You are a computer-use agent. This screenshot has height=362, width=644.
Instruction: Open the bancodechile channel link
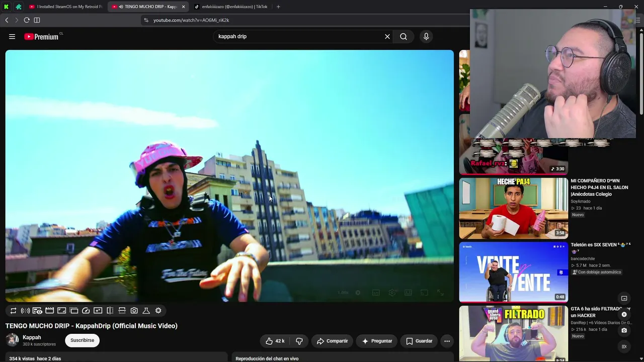[583, 259]
